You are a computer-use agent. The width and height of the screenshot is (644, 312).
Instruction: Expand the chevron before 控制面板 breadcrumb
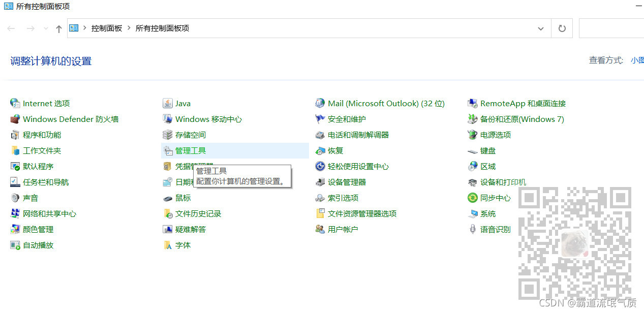click(x=85, y=28)
